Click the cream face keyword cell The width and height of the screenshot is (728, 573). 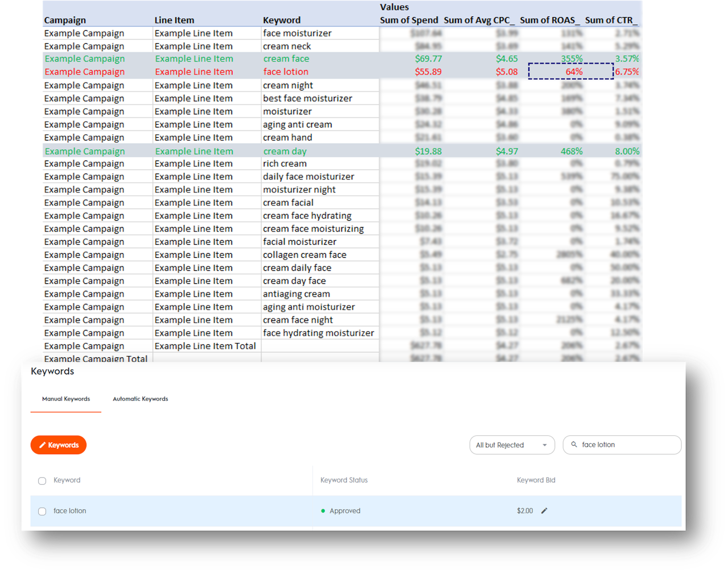coord(287,59)
